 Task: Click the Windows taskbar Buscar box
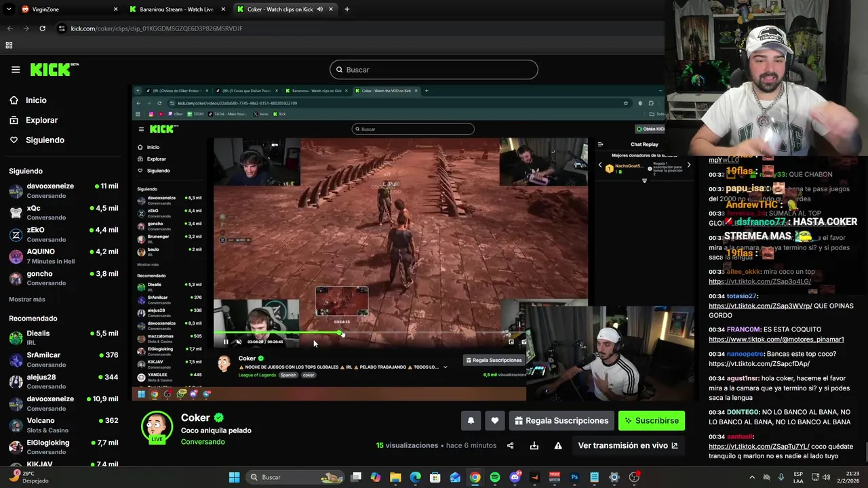295,477
